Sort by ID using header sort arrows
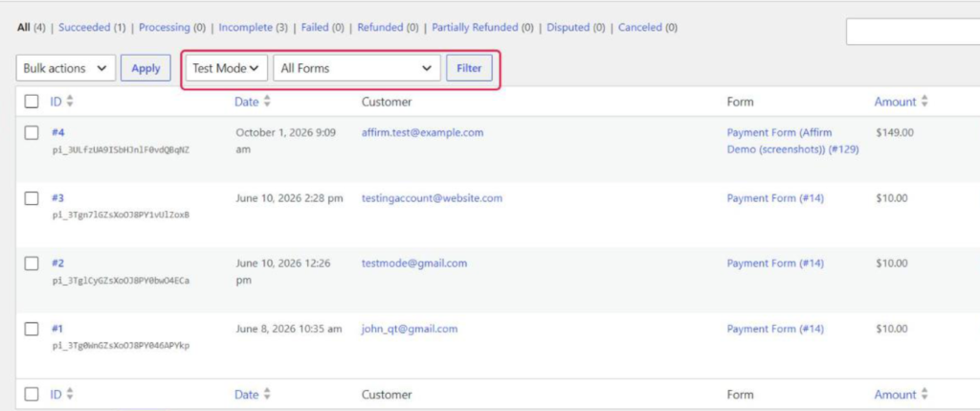The image size is (980, 411). [69, 102]
